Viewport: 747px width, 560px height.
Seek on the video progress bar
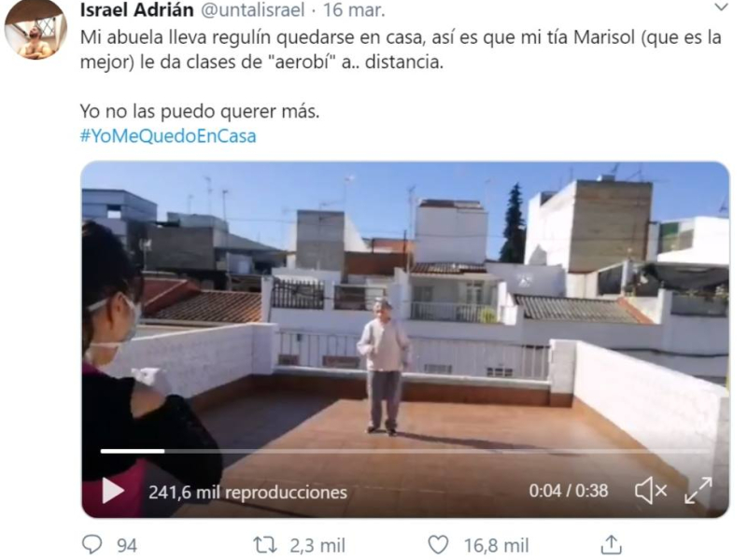tap(405, 451)
